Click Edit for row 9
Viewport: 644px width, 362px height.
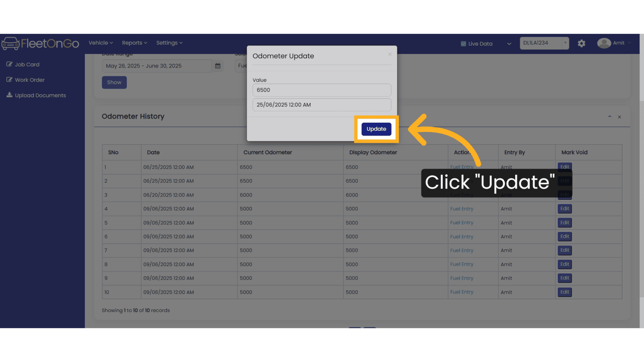click(x=565, y=278)
